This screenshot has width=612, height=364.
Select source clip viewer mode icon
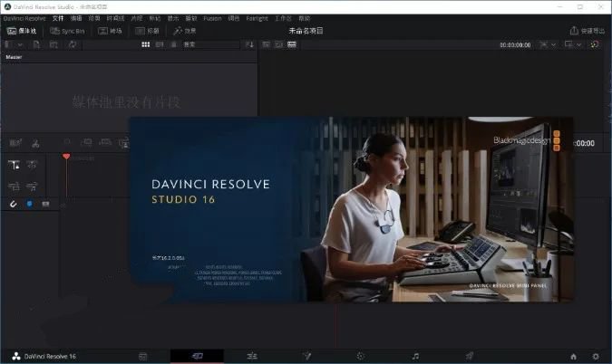266,44
